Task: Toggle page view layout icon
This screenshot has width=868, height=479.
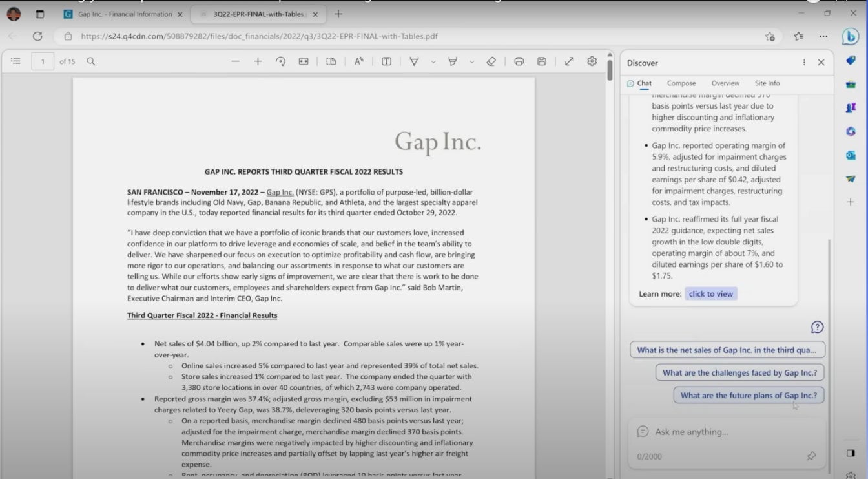Action: (x=331, y=61)
